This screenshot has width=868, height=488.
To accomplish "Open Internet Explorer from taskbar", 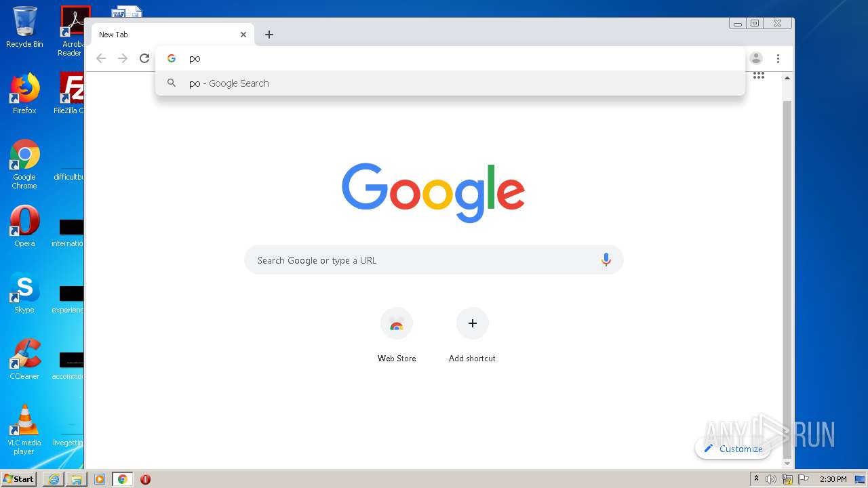I will coord(54,479).
